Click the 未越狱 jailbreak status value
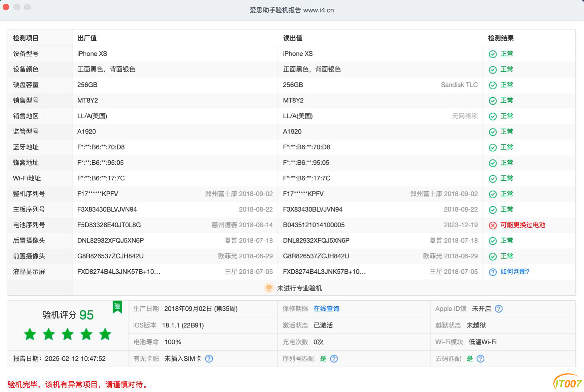Screen dimensions: 584x392 tap(476, 326)
